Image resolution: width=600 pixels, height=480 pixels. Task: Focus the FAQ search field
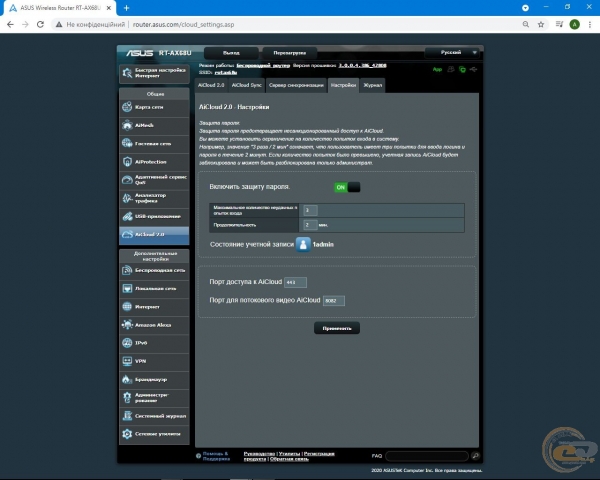pyautogui.click(x=427, y=456)
